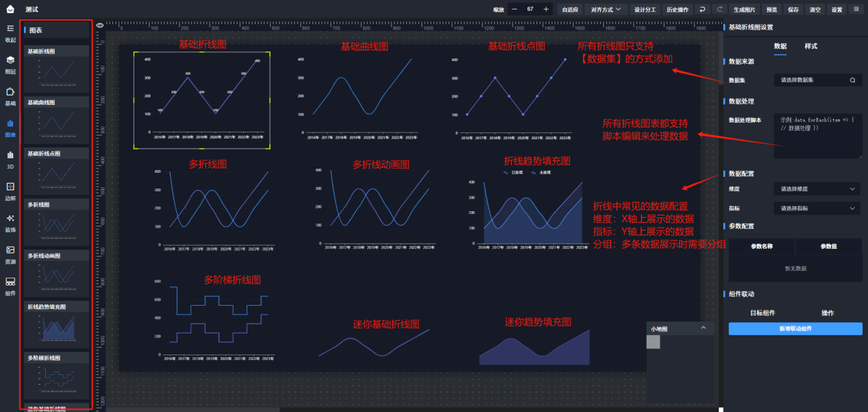Select the 图表 chart category
The image size is (868, 412).
tap(10, 128)
